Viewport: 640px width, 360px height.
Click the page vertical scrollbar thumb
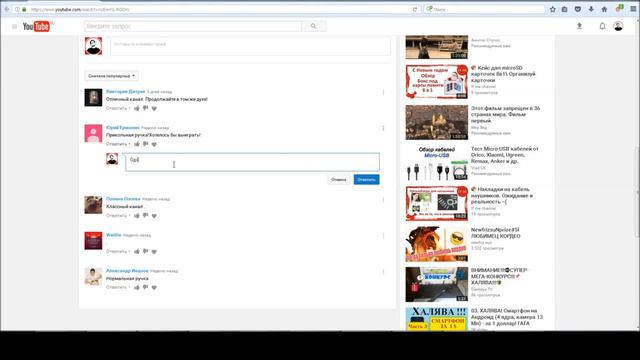pos(637,192)
